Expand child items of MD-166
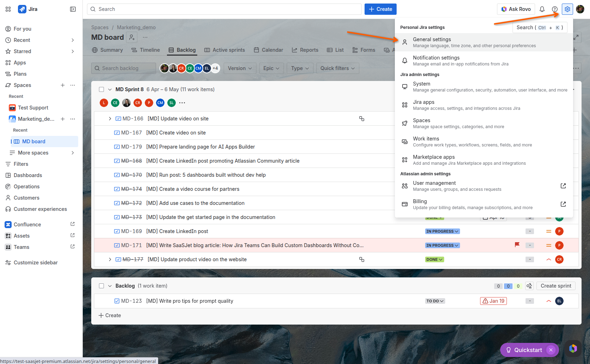590x364 pixels. [x=110, y=119]
